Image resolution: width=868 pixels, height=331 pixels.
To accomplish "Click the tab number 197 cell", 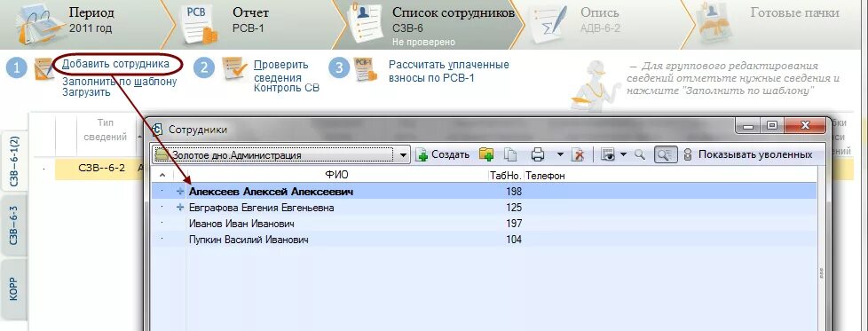I will tap(513, 224).
